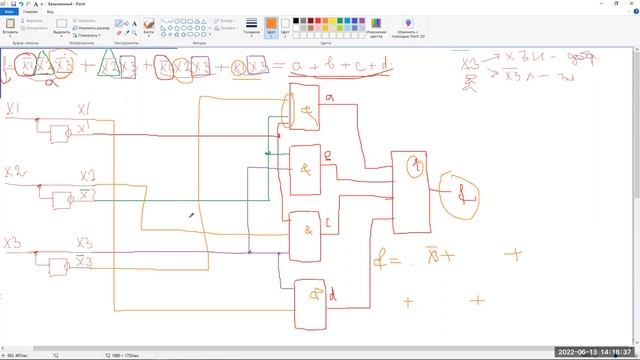Open the shape Fill dropdown
Viewport: 640px width, 360px height.
[225, 28]
